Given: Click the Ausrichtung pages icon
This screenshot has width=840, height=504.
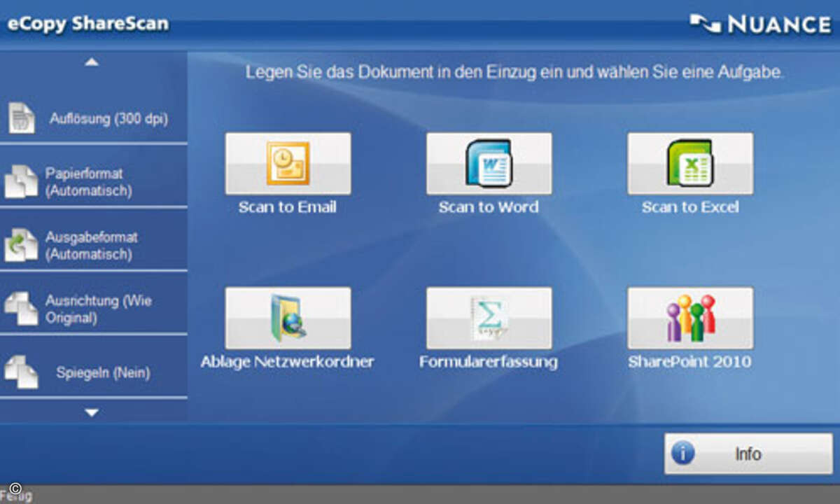Looking at the screenshot, I should [21, 309].
